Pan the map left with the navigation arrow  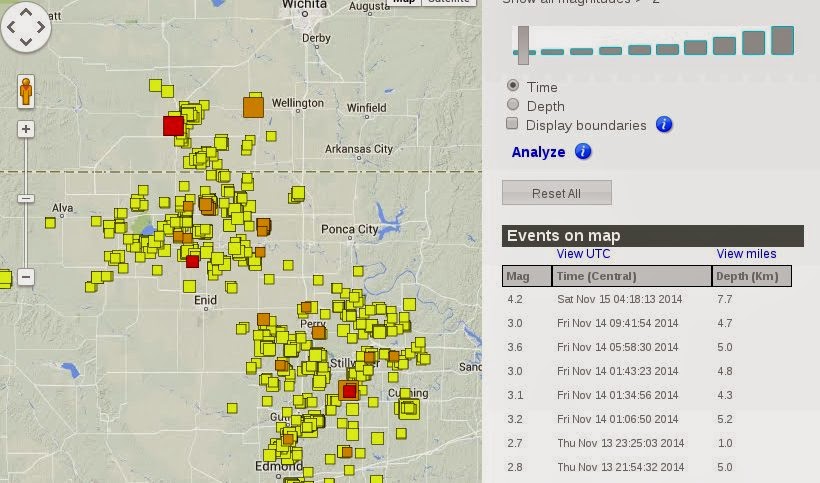pyautogui.click(x=11, y=27)
